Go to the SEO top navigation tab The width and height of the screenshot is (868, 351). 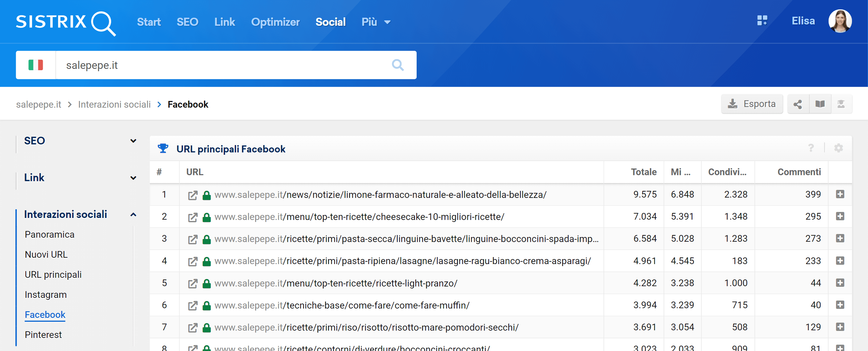point(187,22)
